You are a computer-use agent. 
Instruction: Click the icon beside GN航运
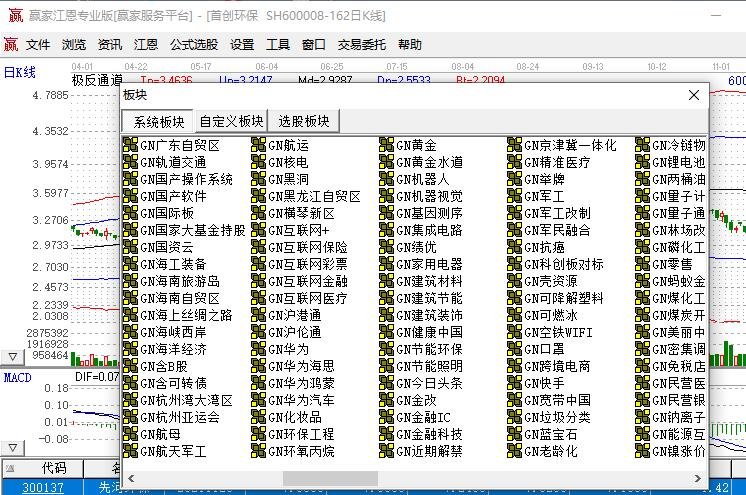258,145
